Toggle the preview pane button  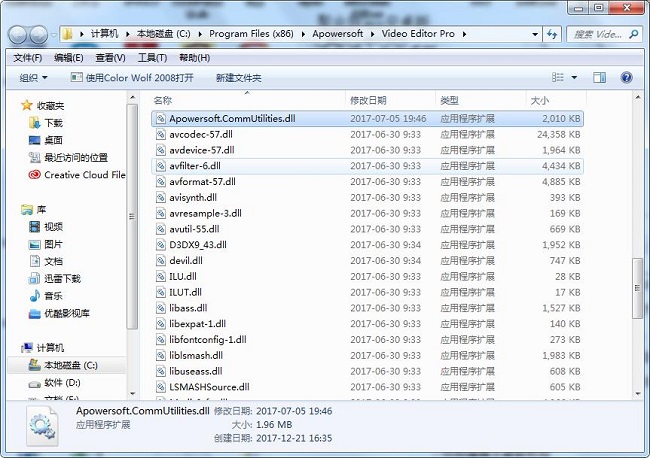click(599, 78)
